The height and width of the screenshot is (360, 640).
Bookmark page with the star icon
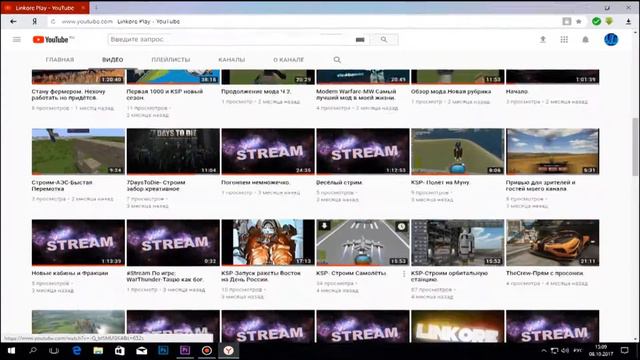click(x=579, y=22)
